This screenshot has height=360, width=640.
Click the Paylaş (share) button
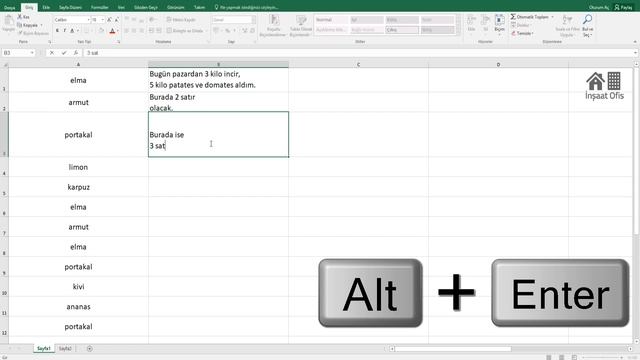623,7
